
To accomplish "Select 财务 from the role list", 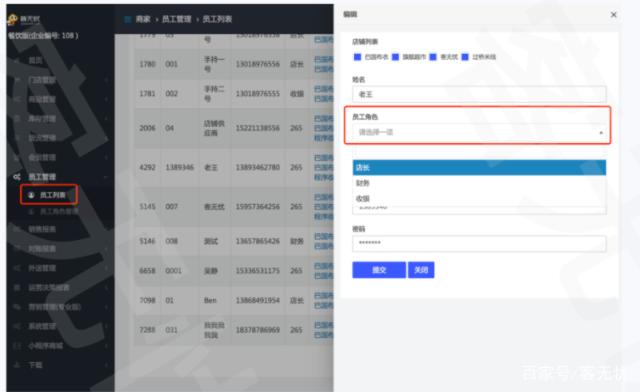I will (479, 183).
